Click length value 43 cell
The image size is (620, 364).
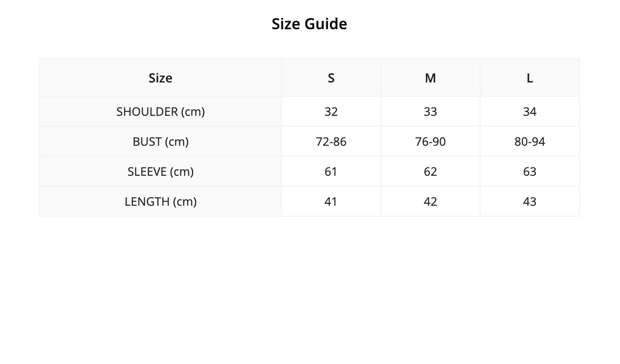click(530, 202)
